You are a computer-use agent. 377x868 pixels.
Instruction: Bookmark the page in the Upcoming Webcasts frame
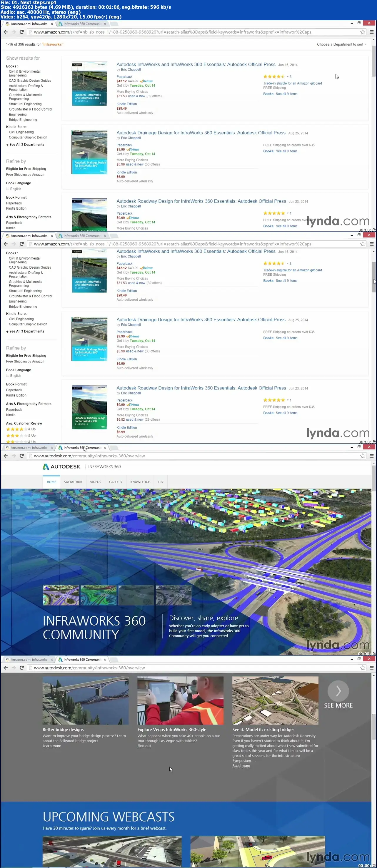[x=363, y=668]
